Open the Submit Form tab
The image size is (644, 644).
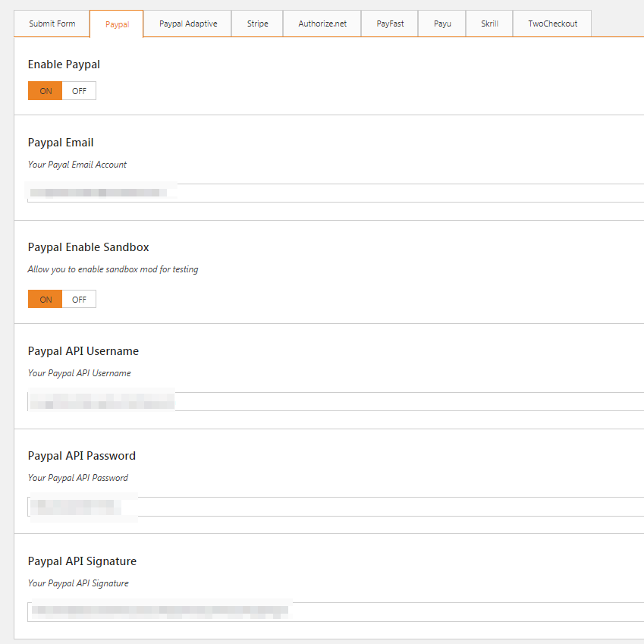[52, 24]
